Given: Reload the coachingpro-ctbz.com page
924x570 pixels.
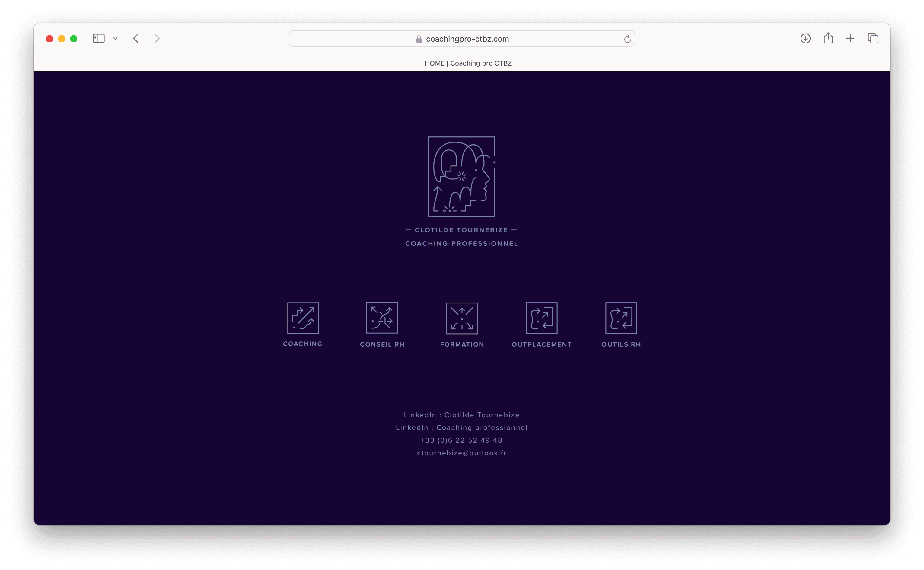Looking at the screenshot, I should tap(627, 39).
